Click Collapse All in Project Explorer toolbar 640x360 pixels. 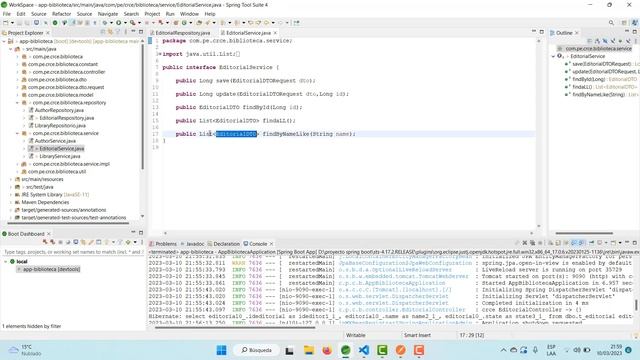tap(103, 32)
